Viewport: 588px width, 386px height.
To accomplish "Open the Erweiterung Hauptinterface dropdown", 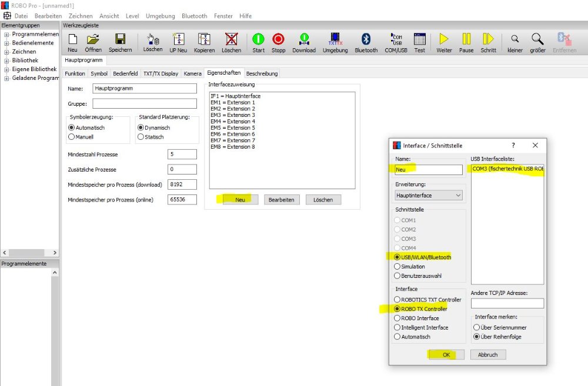I will click(429, 195).
